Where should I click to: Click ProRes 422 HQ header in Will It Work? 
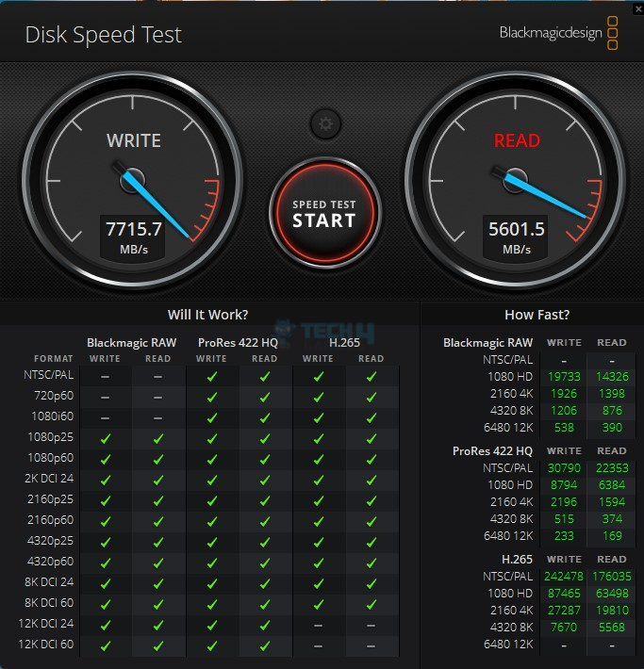[x=238, y=343]
